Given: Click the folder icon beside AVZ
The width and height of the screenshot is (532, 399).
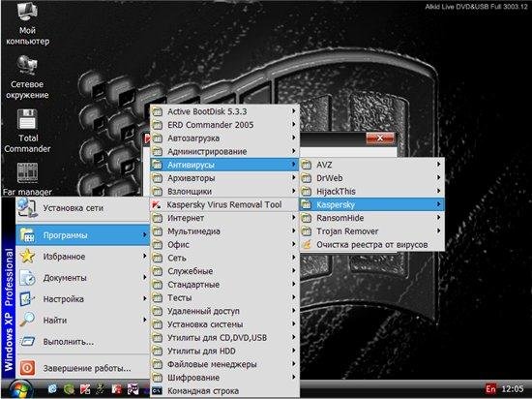Looking at the screenshot, I should (307, 165).
